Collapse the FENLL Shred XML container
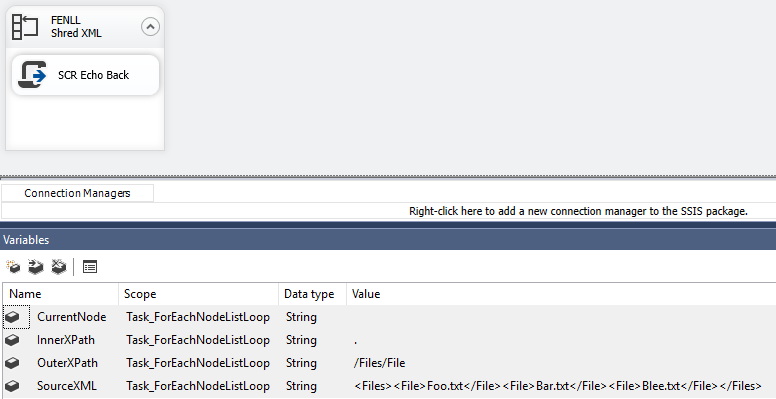776x399 pixels. [x=150, y=26]
